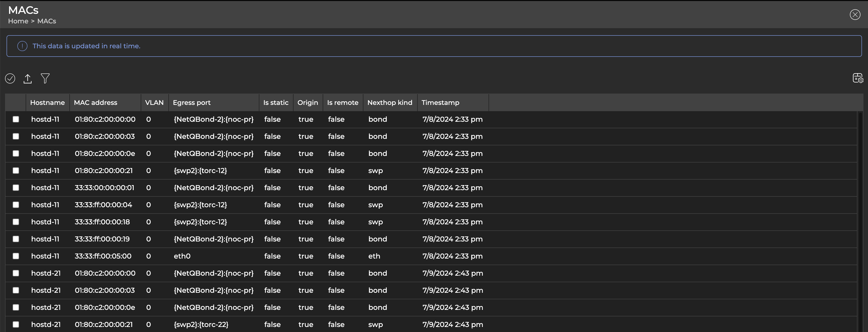Click the Is remote column header
Screen dimensions: 868x332
(x=342, y=103)
